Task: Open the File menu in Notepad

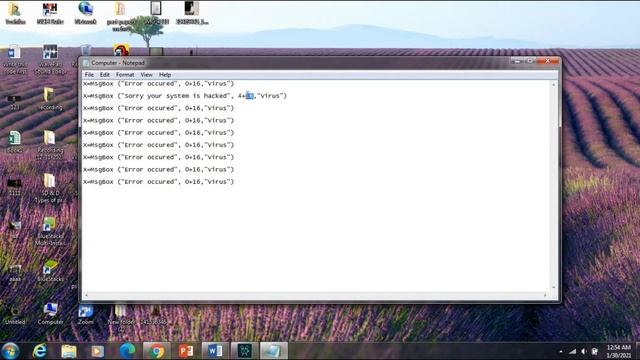Action: click(89, 75)
